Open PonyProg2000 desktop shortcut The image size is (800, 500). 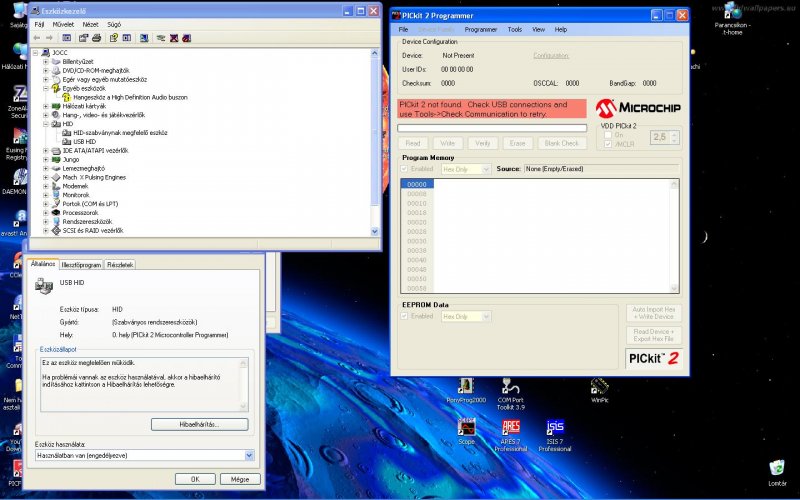(466, 391)
